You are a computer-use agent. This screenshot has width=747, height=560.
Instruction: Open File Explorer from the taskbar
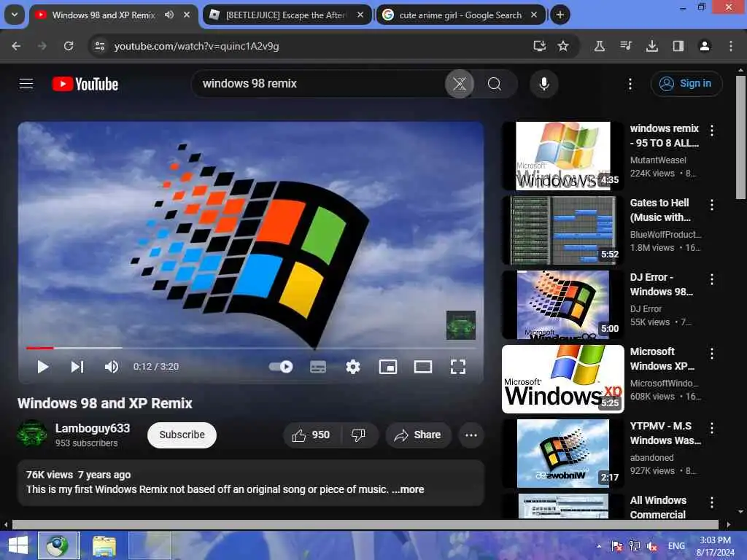(x=104, y=545)
